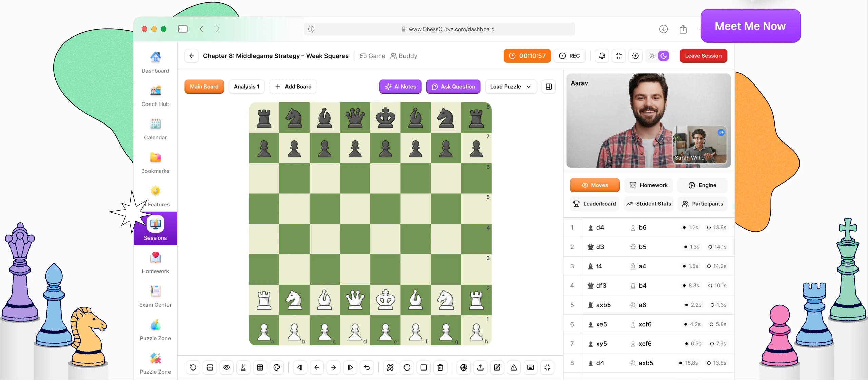Image resolution: width=868 pixels, height=380 pixels.
Task: View Student Stats tab
Action: pyautogui.click(x=649, y=204)
